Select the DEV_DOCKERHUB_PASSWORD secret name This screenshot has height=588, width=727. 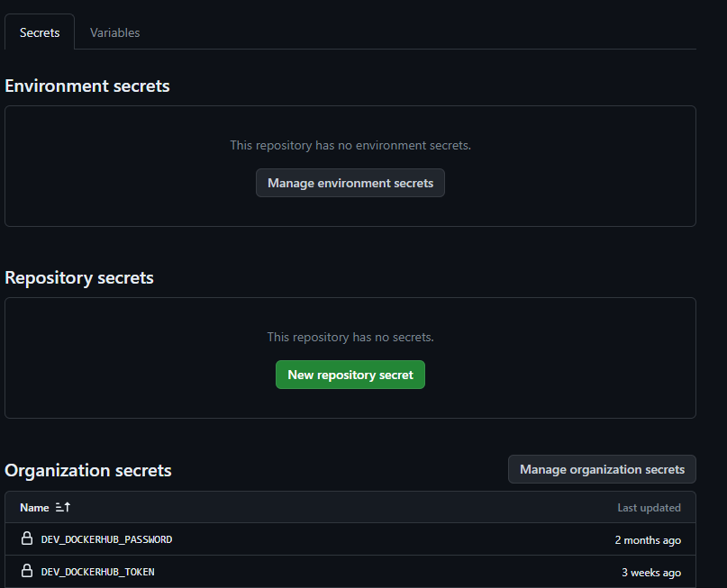[x=106, y=539]
